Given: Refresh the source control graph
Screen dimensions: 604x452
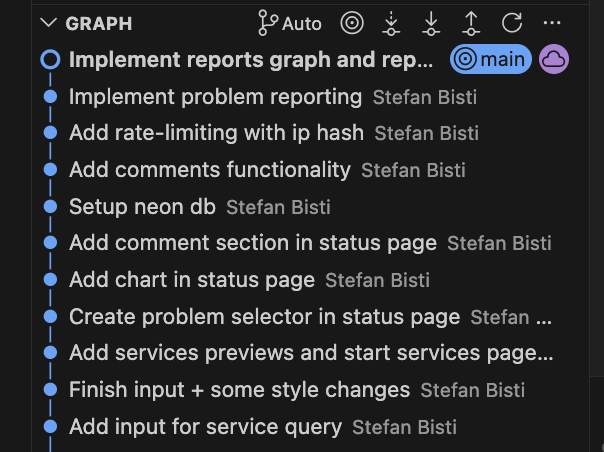Looking at the screenshot, I should (512, 23).
